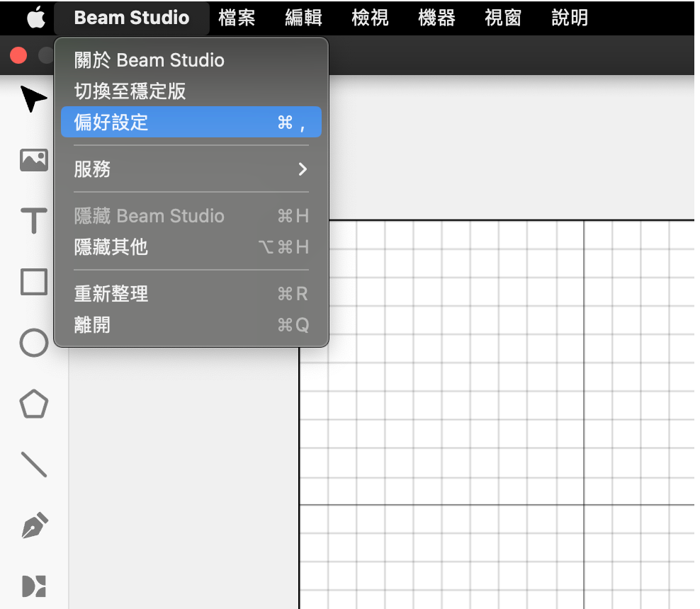Select the arrow cursor tool
Image resolution: width=700 pixels, height=609 pixels.
click(x=33, y=98)
